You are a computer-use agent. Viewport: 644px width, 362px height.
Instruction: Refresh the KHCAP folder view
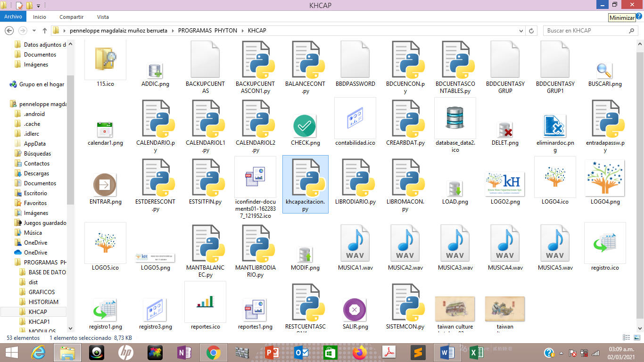(532, 31)
